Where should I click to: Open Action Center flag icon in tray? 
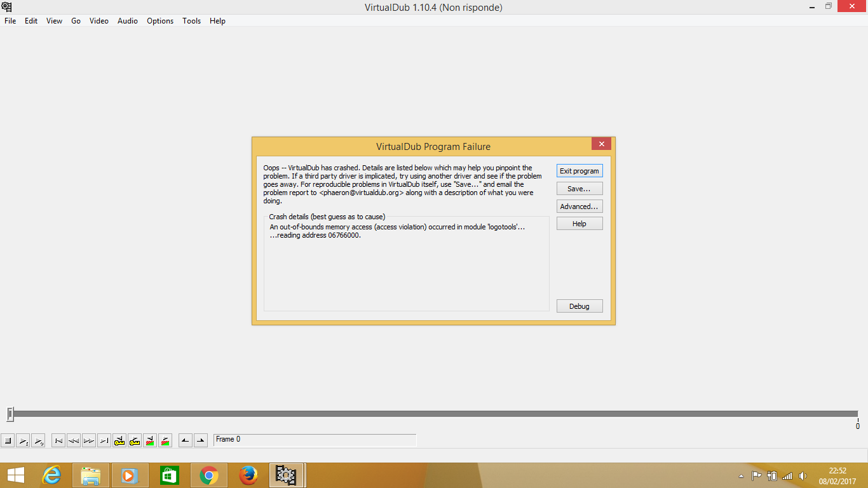point(756,476)
